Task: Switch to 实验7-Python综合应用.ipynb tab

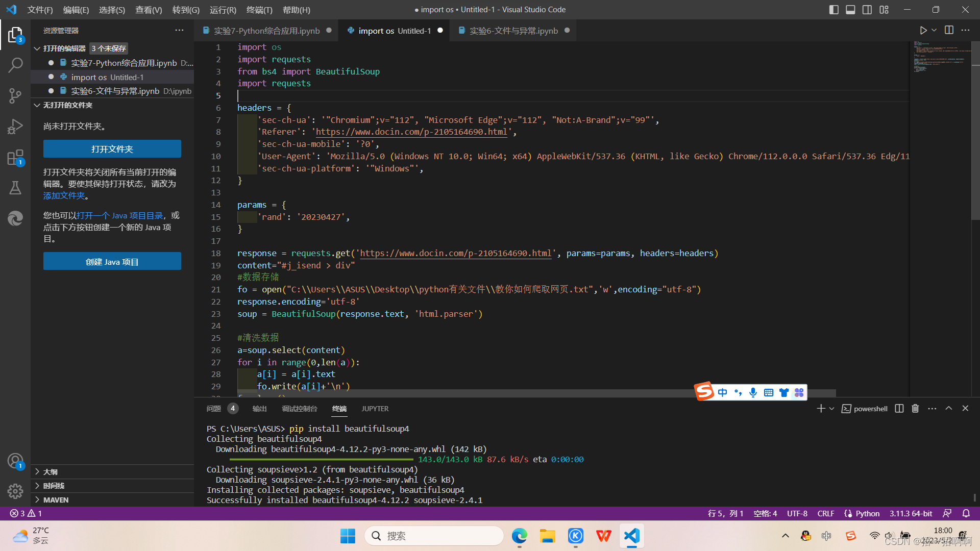Action: tap(267, 31)
